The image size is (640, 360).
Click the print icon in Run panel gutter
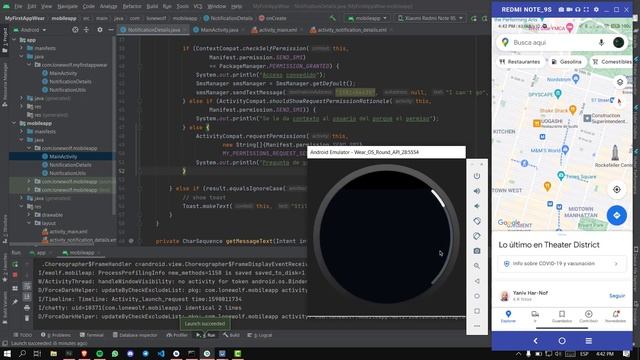pyautogui.click(x=27, y=308)
